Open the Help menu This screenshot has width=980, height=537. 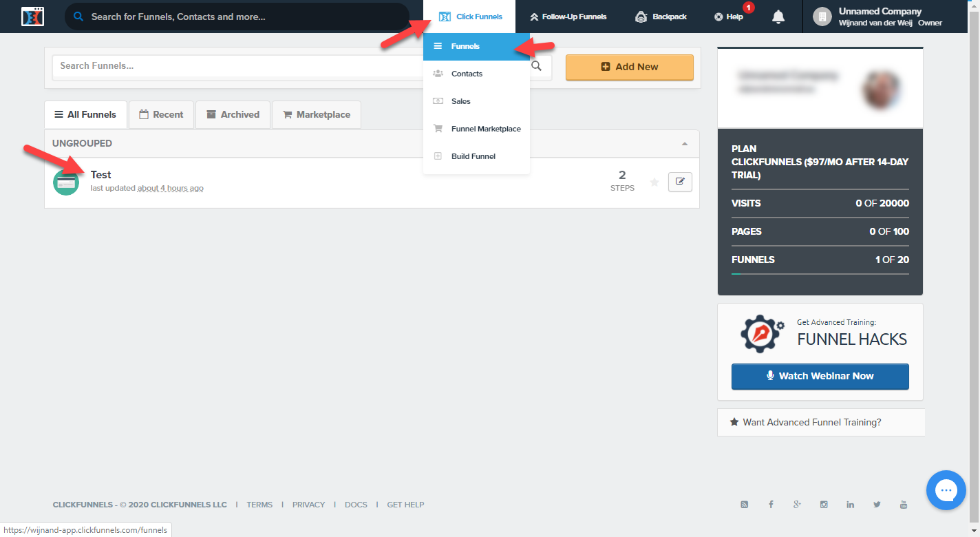pyautogui.click(x=729, y=17)
